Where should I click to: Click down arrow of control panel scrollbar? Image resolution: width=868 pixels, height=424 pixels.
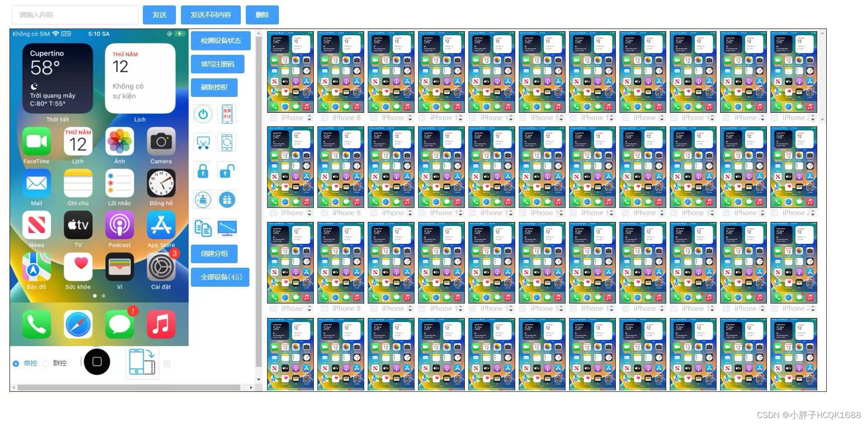(258, 380)
